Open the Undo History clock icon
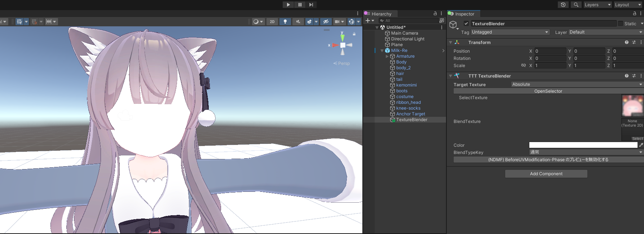Screen dimensions: 644x234 563,5
